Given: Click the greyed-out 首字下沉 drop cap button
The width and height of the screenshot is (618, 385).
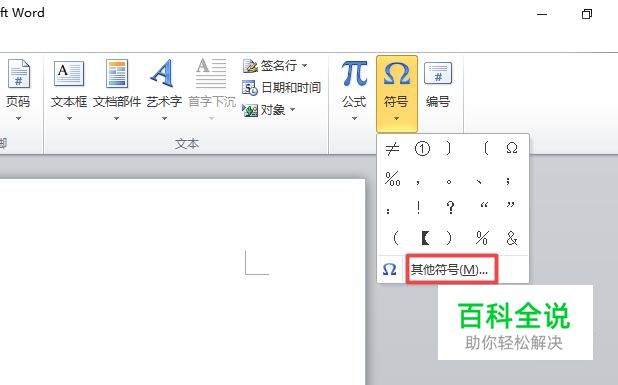Looking at the screenshot, I should [212, 91].
